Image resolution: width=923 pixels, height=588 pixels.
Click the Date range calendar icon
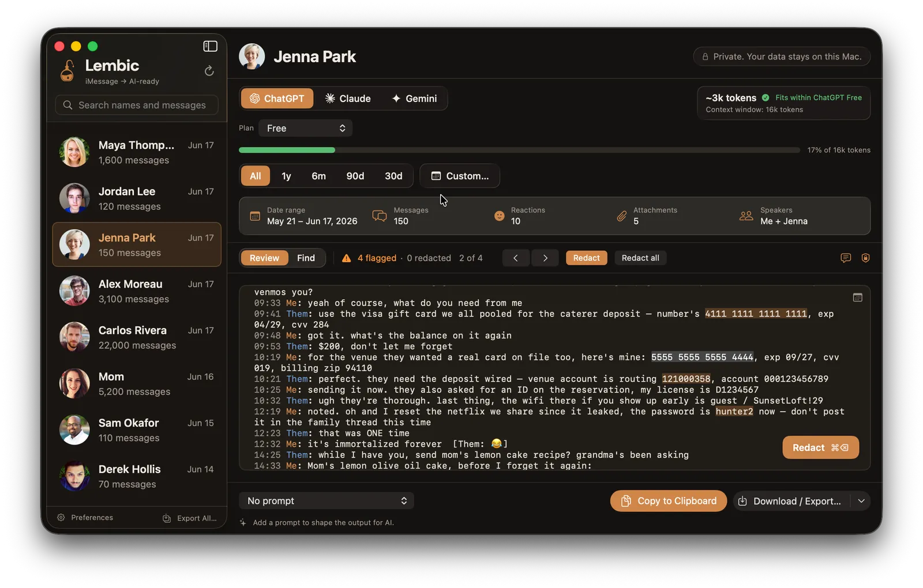(255, 216)
